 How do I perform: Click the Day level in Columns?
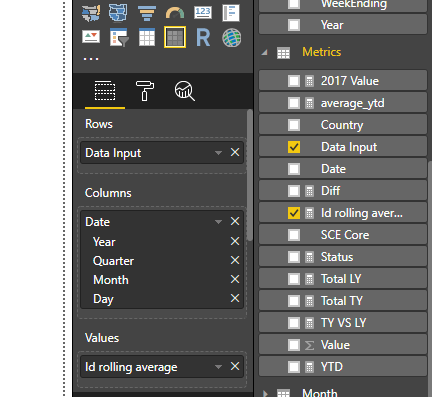click(x=103, y=299)
